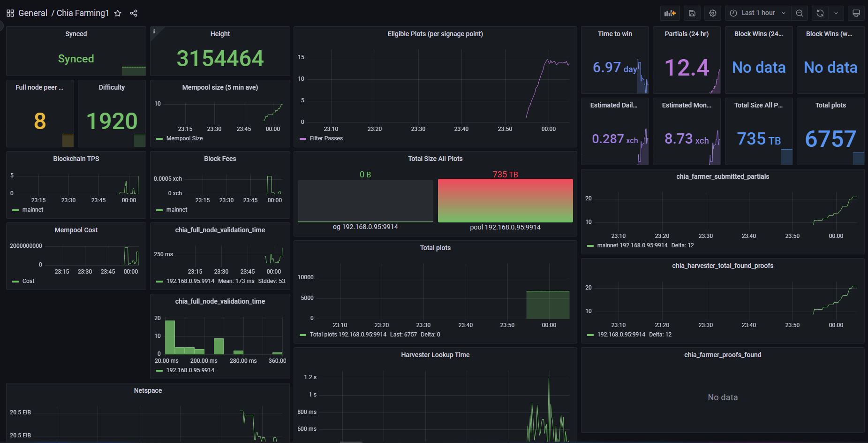
Task: Toggle mainnet series in Block Fees legend
Action: 177,210
